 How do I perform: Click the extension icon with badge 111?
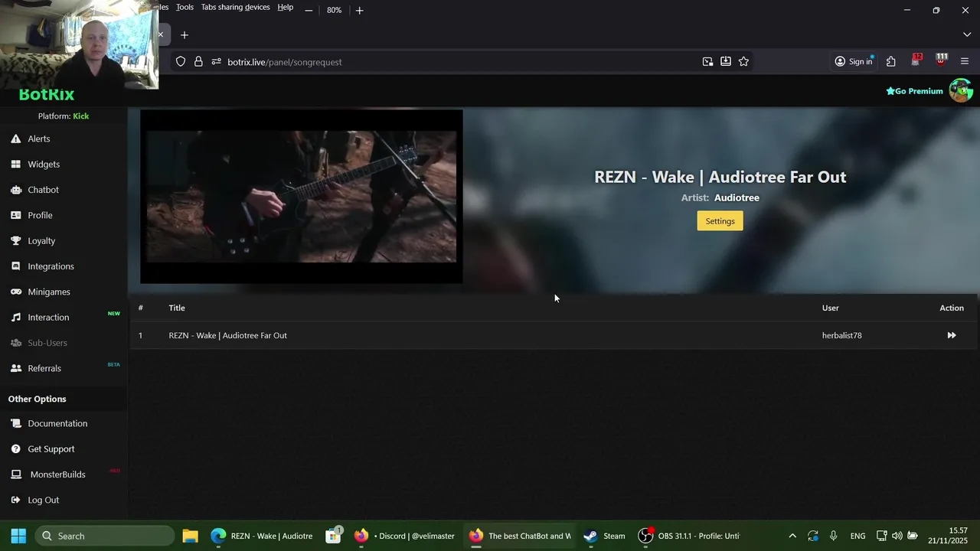coord(941,60)
